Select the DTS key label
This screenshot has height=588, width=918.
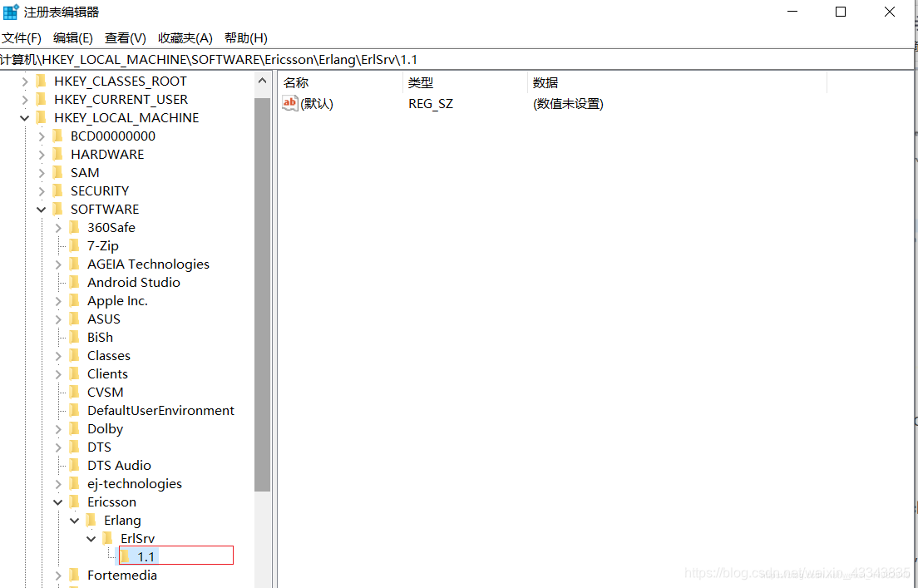(99, 447)
